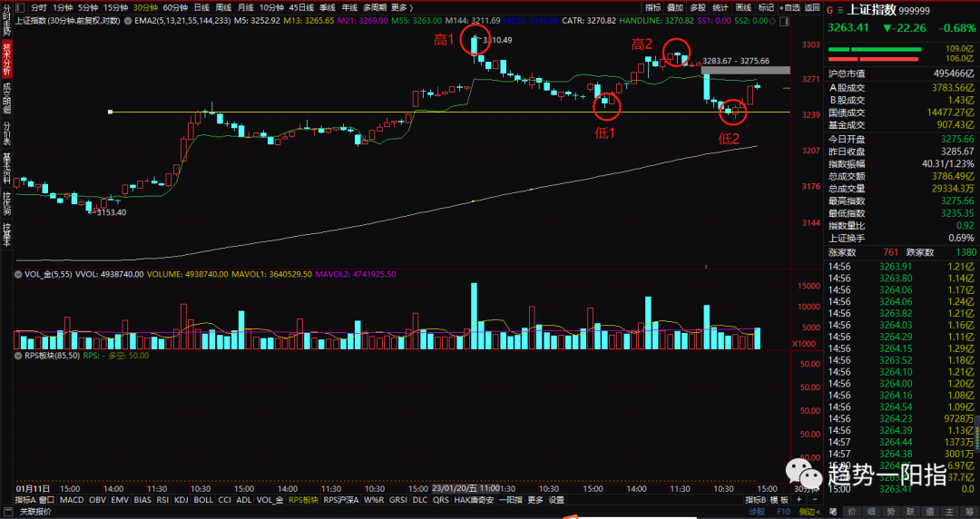Select the 势 trend tab in bottom right
980x519 pixels.
(x=891, y=512)
